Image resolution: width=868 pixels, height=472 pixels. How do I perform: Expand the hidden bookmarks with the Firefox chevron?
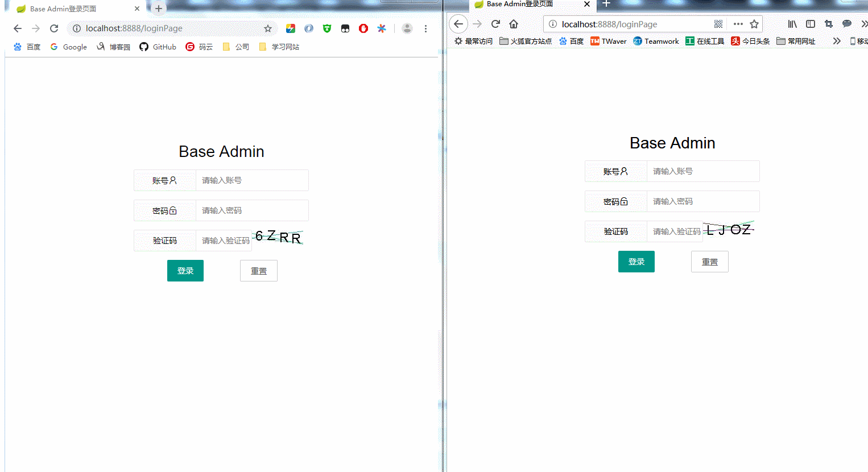tap(836, 41)
